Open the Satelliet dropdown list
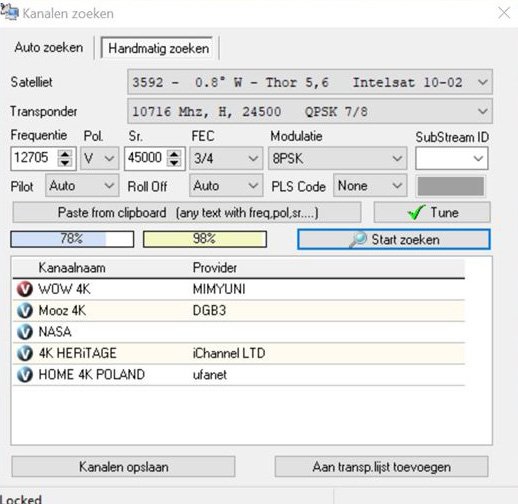 [x=310, y=82]
